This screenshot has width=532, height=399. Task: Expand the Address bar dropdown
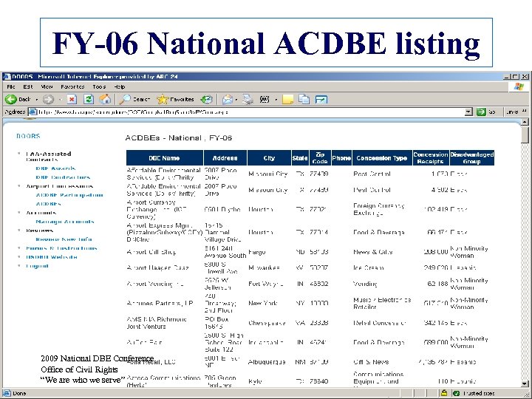click(468, 112)
